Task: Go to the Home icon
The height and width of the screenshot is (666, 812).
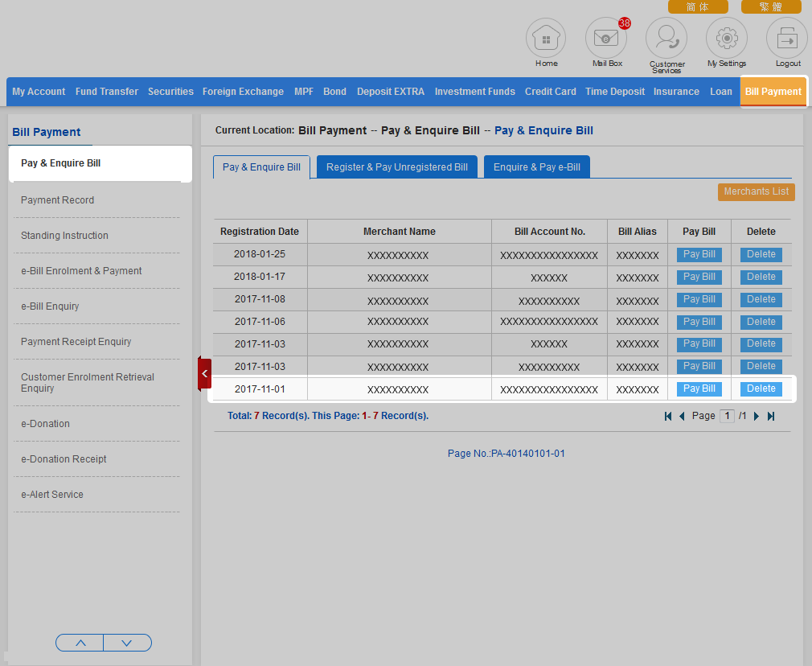Action: coord(546,39)
